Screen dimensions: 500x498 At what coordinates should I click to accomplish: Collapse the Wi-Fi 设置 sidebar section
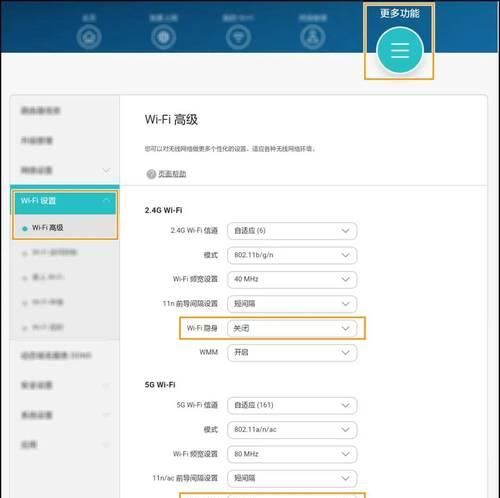click(x=65, y=201)
